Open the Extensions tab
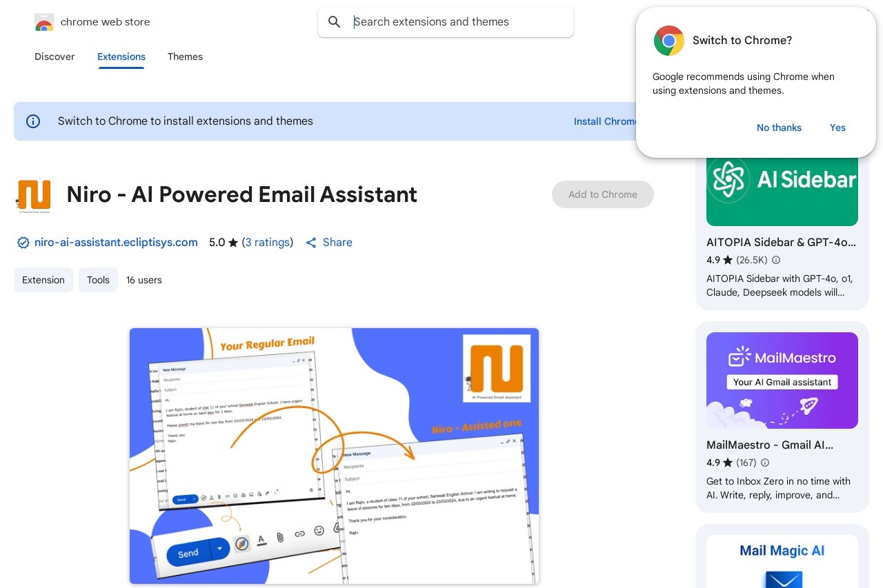 coord(121,57)
